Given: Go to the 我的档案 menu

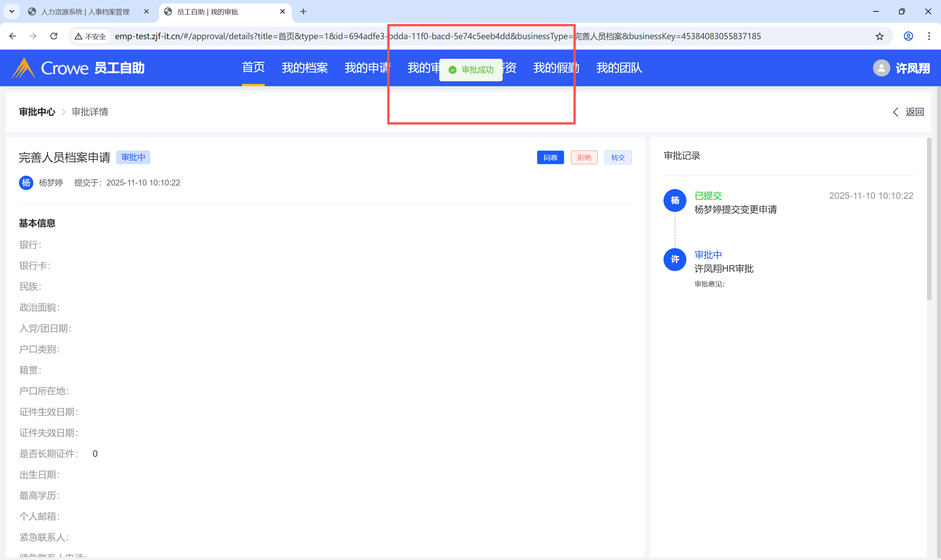Looking at the screenshot, I should tap(304, 68).
